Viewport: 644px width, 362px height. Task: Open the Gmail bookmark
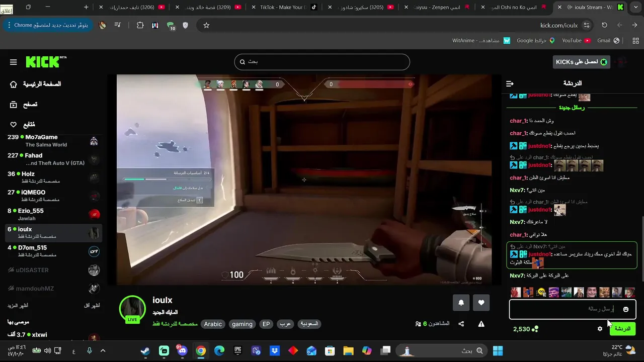click(x=609, y=40)
